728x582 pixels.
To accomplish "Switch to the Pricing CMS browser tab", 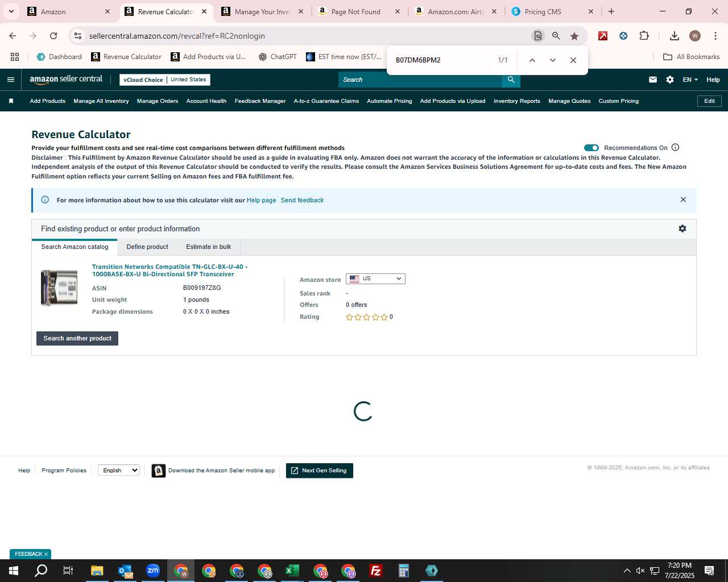I will (552, 11).
